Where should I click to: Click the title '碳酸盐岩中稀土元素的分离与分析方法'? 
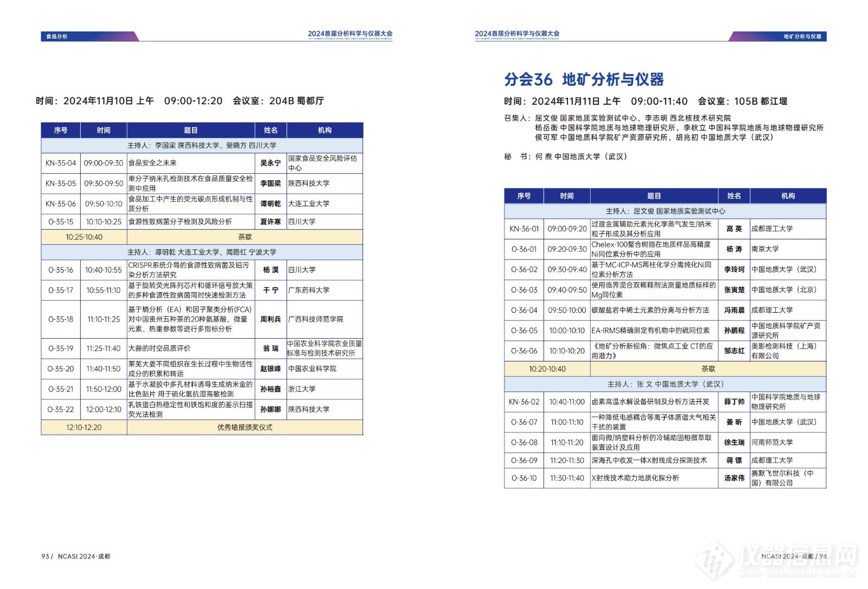[650, 310]
